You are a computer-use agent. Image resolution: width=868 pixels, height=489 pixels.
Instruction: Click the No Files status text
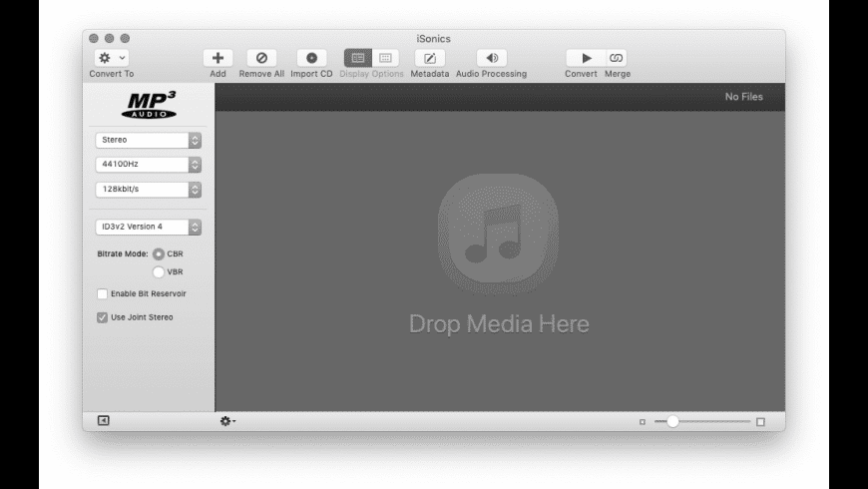tap(744, 97)
